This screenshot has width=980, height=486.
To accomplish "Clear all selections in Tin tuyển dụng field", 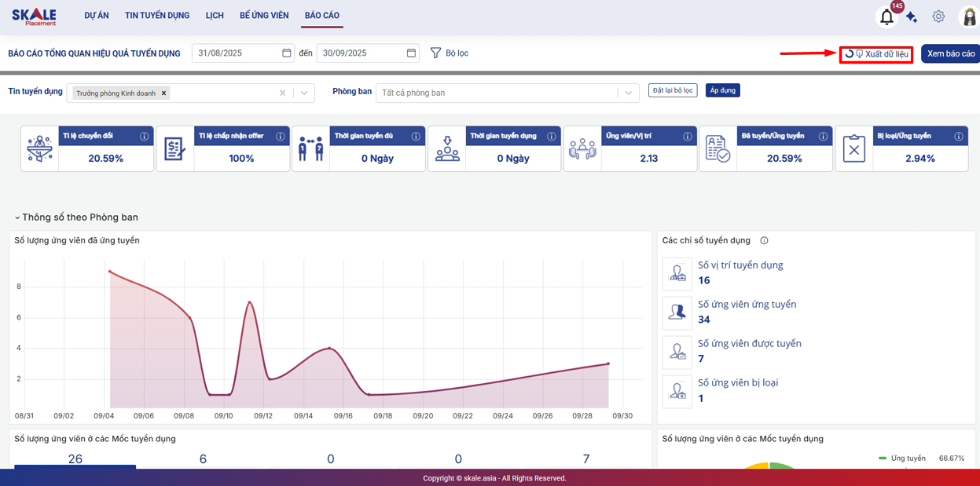I will tap(282, 93).
